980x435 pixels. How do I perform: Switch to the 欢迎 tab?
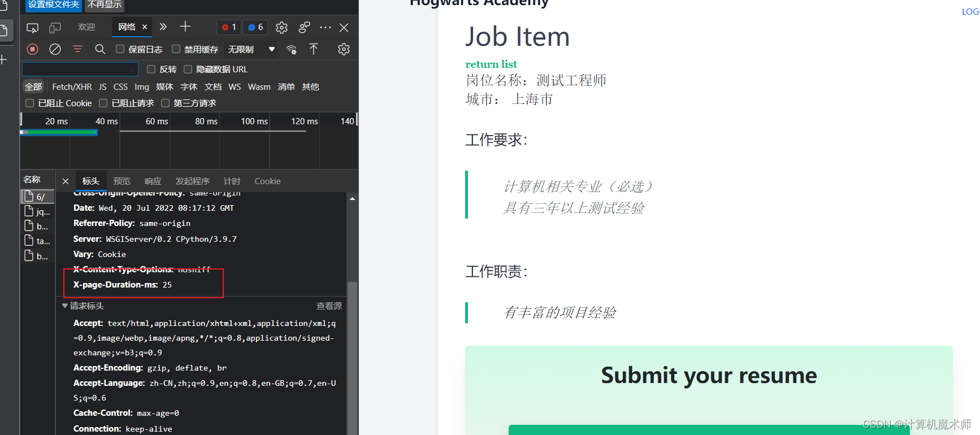[x=86, y=27]
